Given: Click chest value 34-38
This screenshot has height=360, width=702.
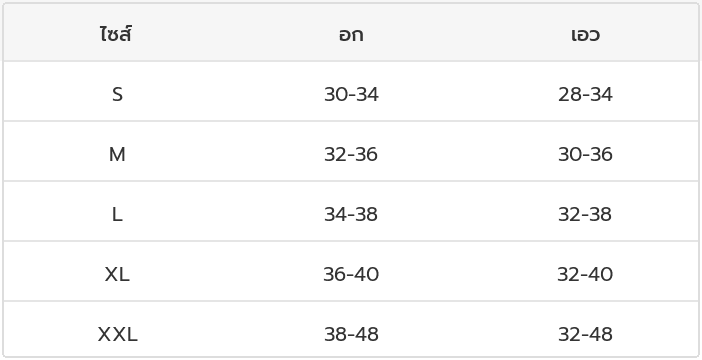Looking at the screenshot, I should 351,214.
